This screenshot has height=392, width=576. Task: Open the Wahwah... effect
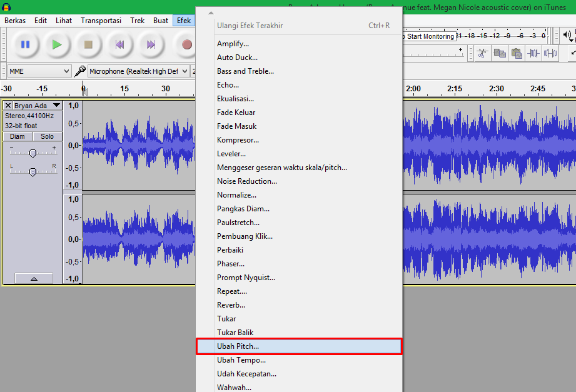pos(299,387)
